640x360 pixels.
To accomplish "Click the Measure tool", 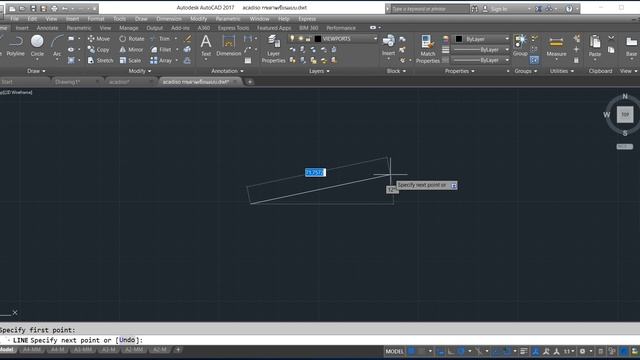I will point(556,45).
